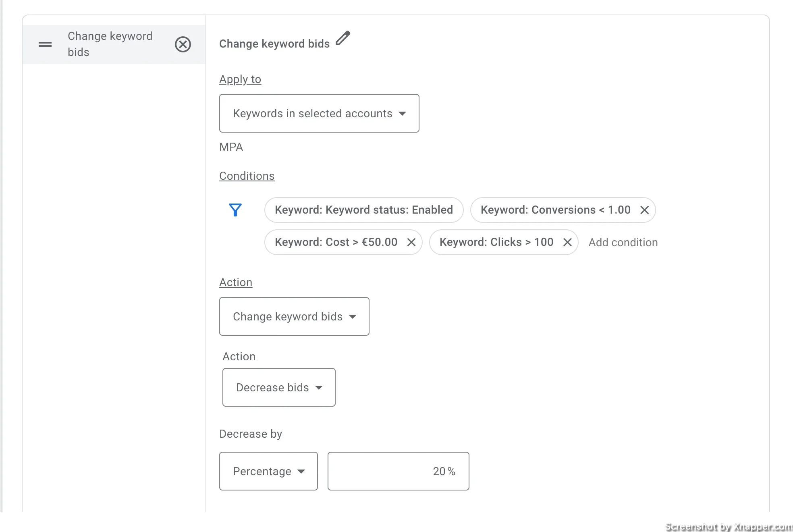The height and width of the screenshot is (532, 793).
Task: Open the Percentage dropdown
Action: (268, 471)
